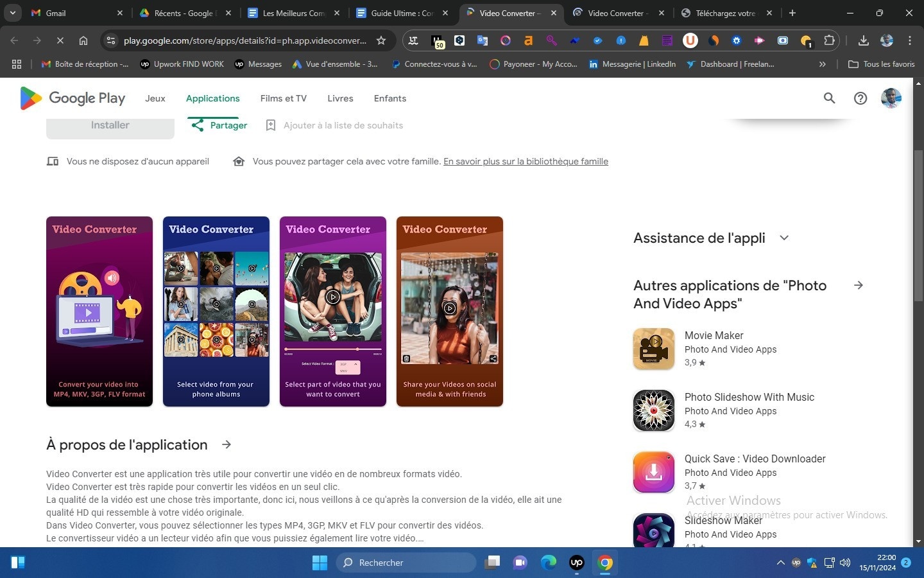Open the Slideshow Maker app icon

point(654,530)
